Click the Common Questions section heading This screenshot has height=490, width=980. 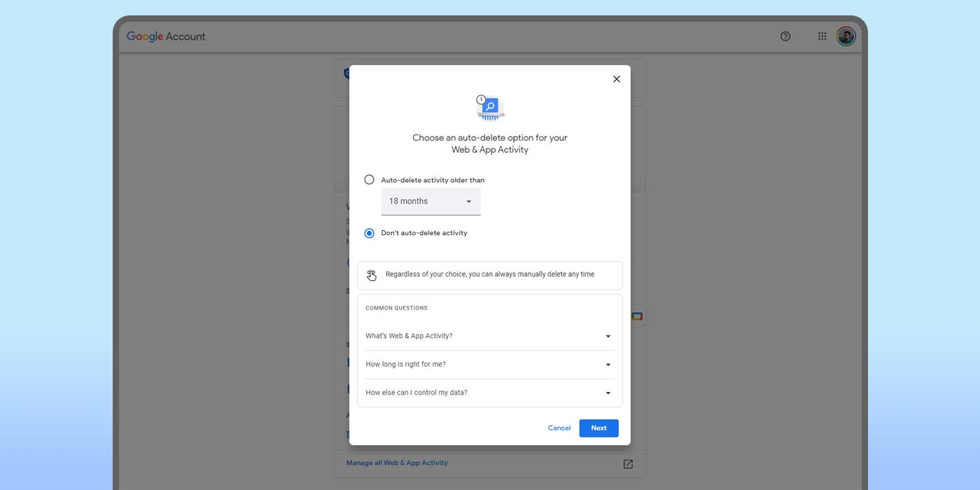396,308
